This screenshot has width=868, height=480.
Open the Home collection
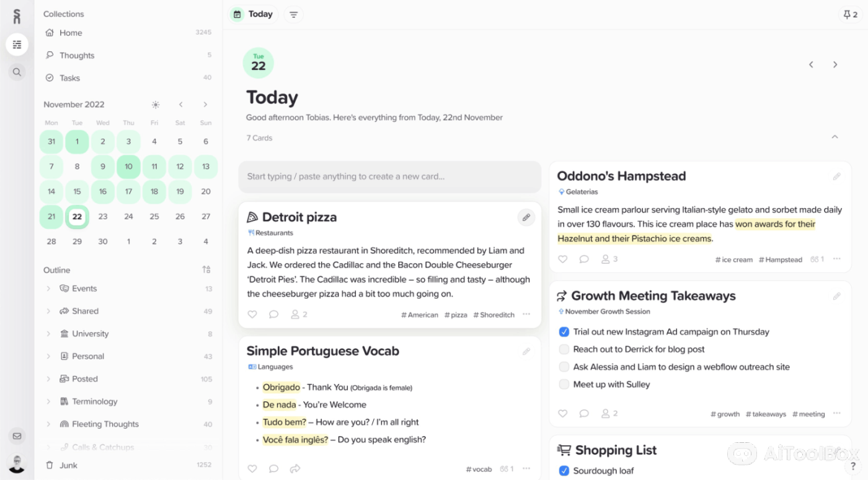tap(128, 33)
